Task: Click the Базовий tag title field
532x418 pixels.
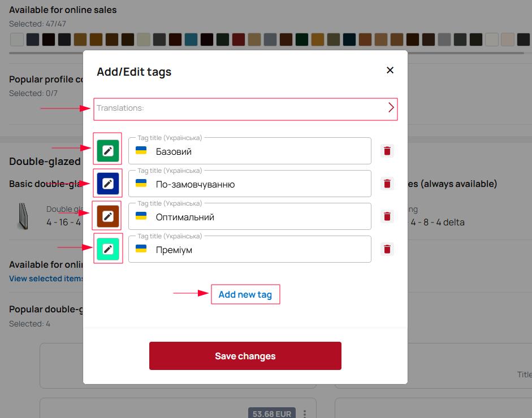Action: (260, 151)
